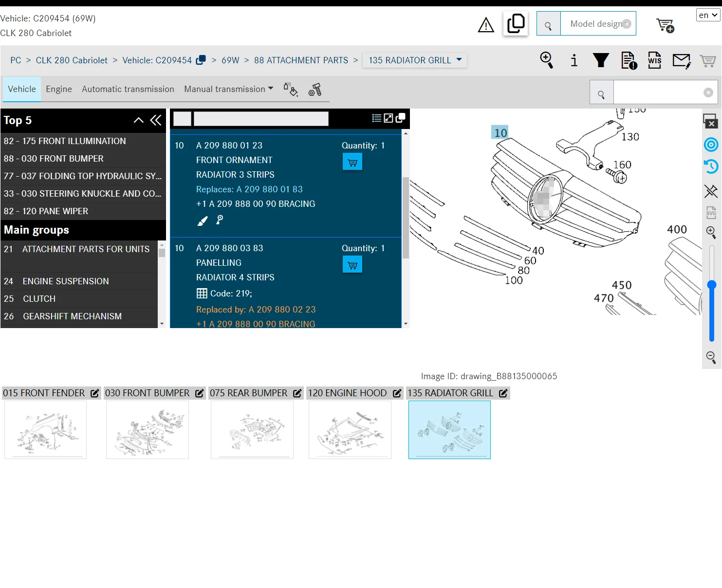Click callout number 10 on drawing

click(500, 133)
